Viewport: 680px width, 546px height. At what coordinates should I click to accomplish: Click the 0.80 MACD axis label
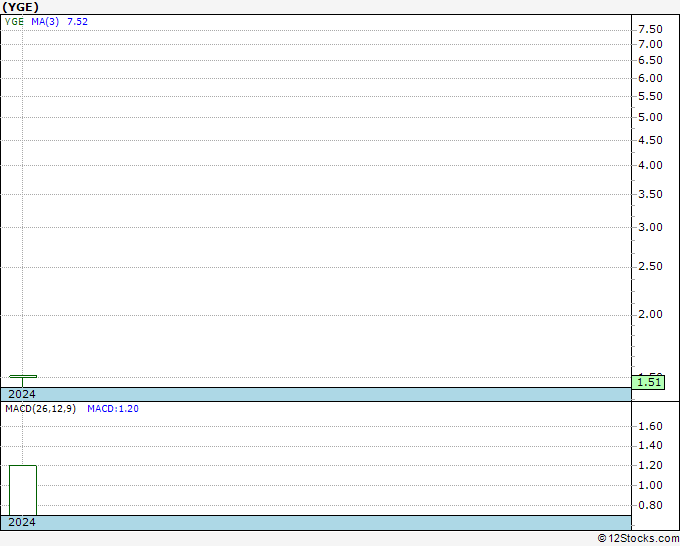click(651, 505)
